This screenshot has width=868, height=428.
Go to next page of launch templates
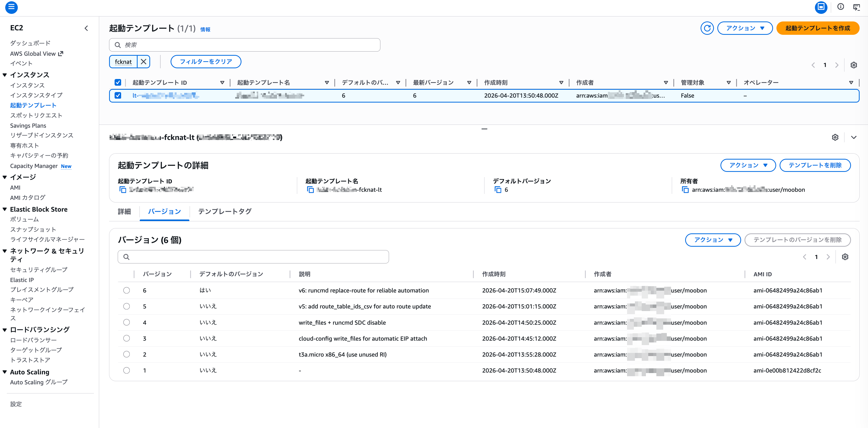click(837, 65)
